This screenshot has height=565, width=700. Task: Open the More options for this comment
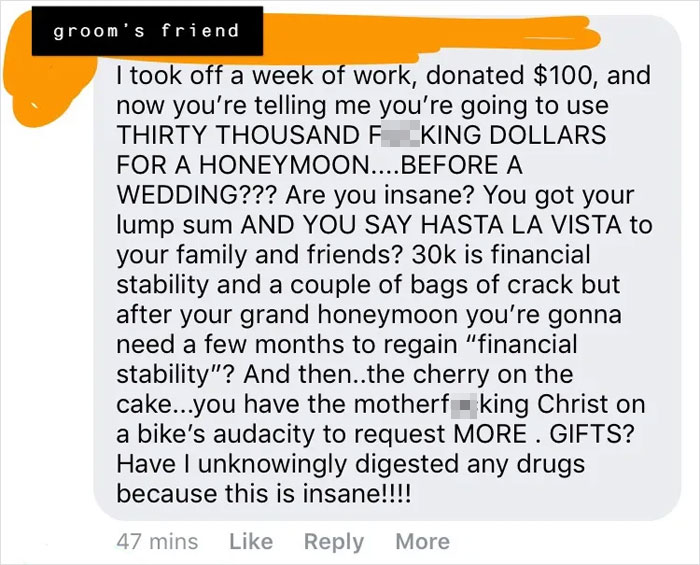click(x=423, y=541)
